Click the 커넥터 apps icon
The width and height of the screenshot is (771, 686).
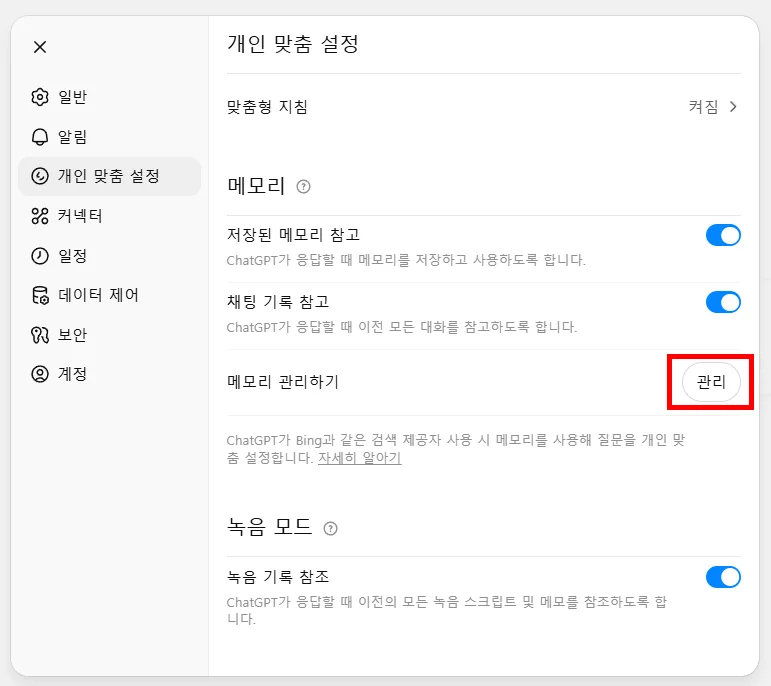click(40, 216)
